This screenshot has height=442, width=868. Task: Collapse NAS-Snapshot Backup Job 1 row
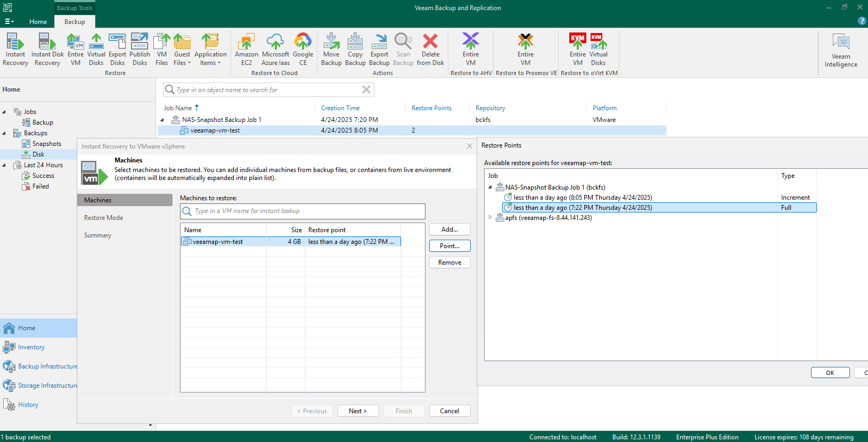pyautogui.click(x=162, y=120)
